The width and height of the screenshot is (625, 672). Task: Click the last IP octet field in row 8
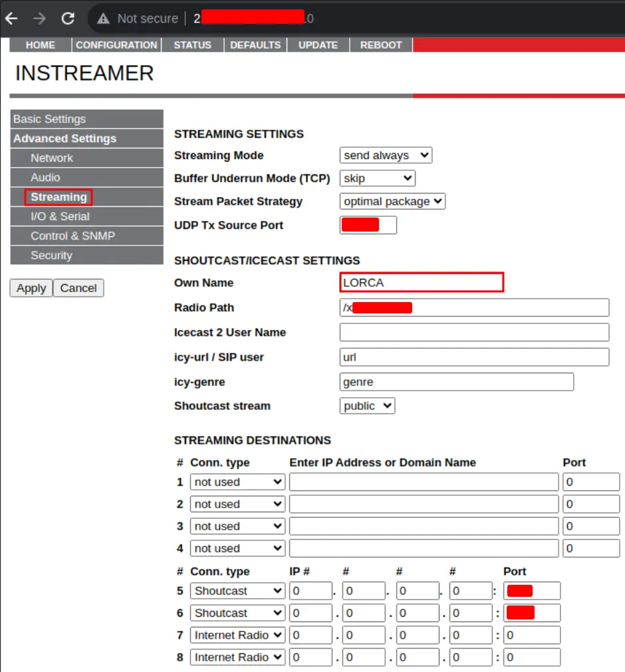[x=471, y=657]
